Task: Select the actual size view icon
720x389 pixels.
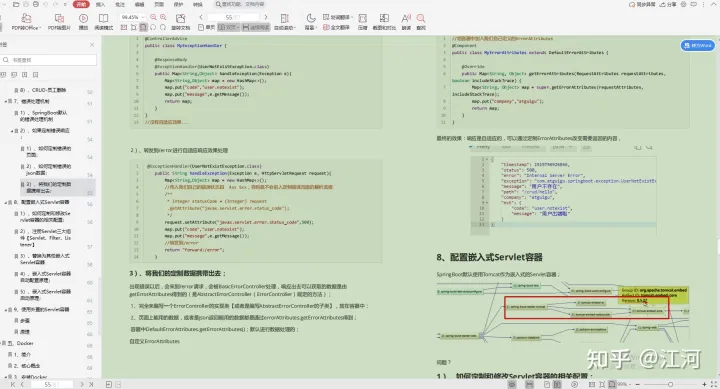Action: (124, 28)
